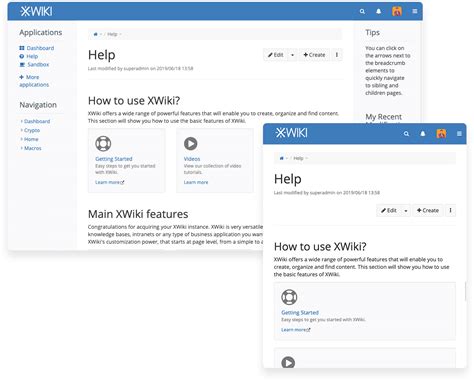Click Learn more under Videos in large window

pos(196,182)
